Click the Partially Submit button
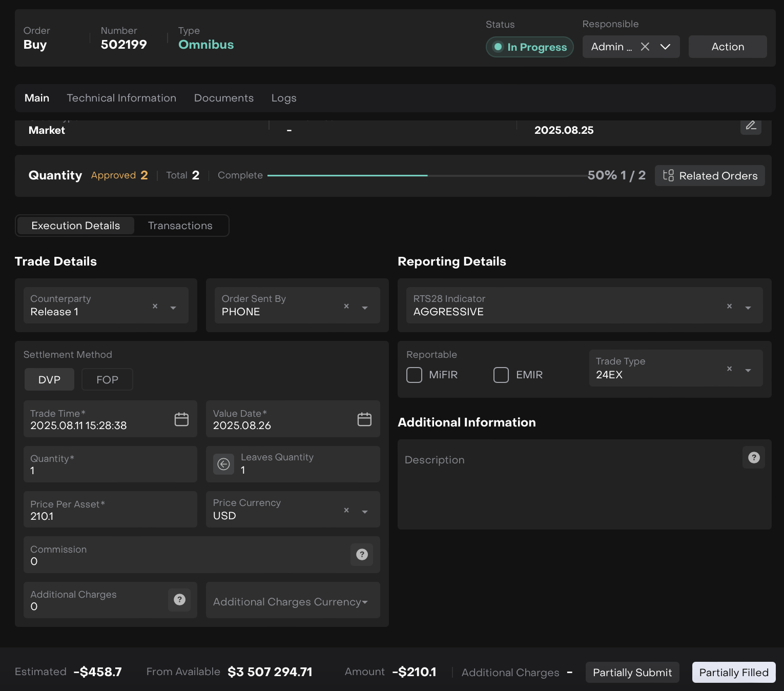This screenshot has width=784, height=691. pos(632,673)
